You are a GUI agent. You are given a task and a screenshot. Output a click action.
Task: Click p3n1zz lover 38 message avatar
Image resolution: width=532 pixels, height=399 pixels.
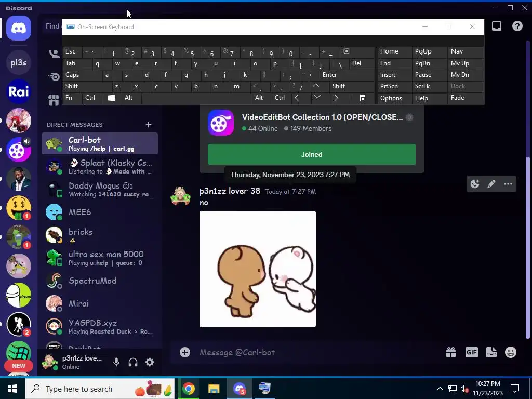180,196
